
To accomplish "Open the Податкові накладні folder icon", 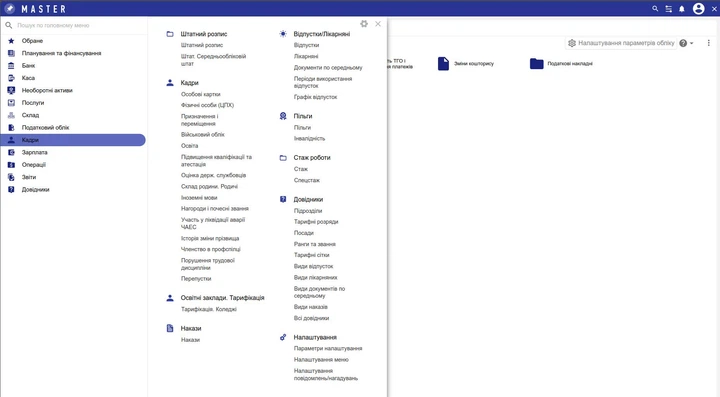I will [x=536, y=63].
